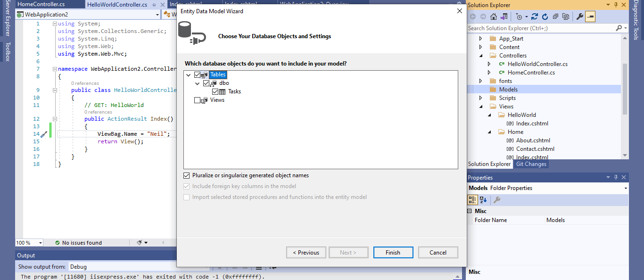
Task: Open Properties via wrench icon in Solution Explorer
Action: point(580,16)
